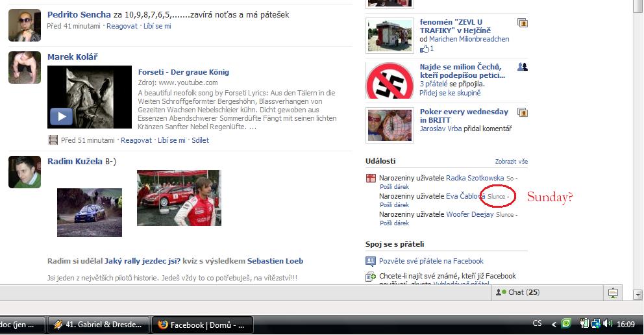Open Forseti - Der graue König link
644x335 pixels.
coord(184,72)
